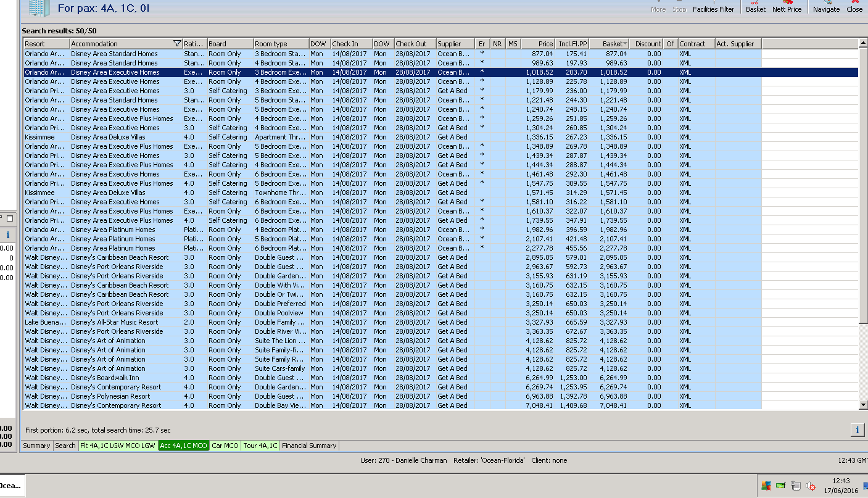Screen dimensions: 868x498
Task: Click the sort arrow in the Basket column header
Action: pyautogui.click(x=626, y=44)
